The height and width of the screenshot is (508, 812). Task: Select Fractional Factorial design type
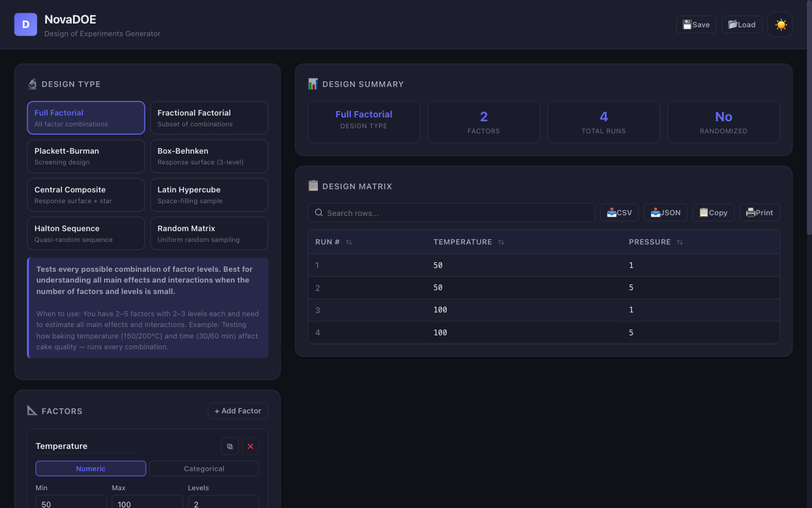point(209,117)
